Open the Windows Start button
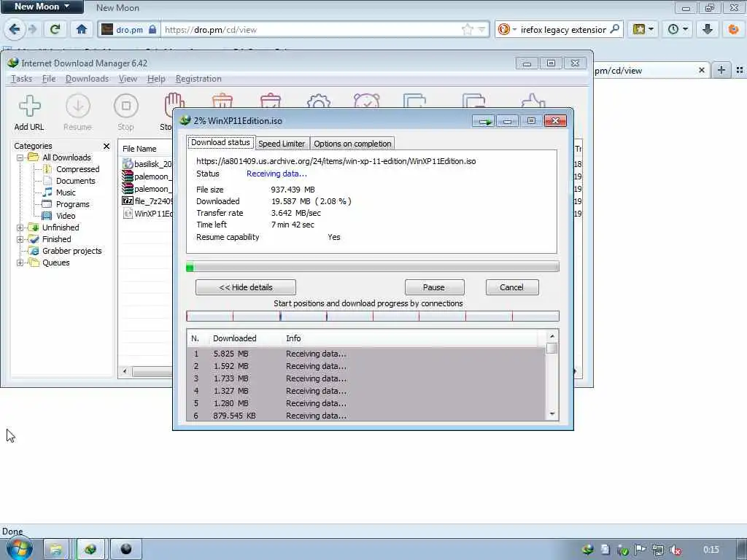 pos(18,548)
